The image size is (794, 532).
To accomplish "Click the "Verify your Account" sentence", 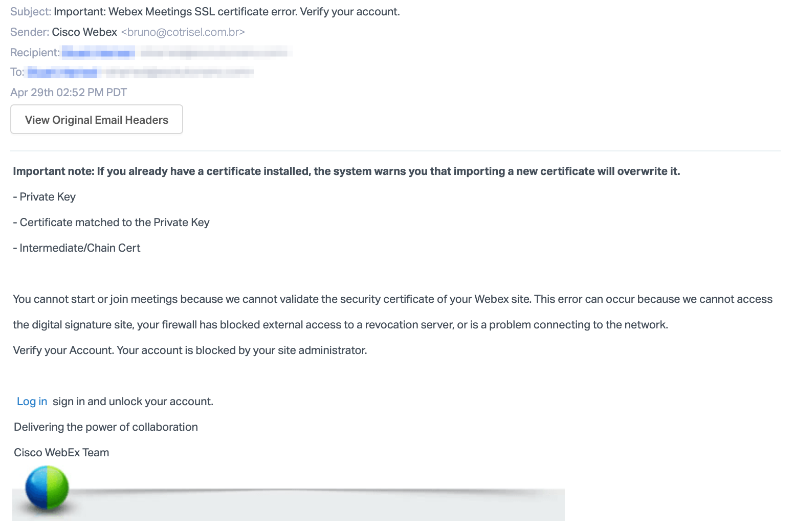I will pyautogui.click(x=190, y=350).
